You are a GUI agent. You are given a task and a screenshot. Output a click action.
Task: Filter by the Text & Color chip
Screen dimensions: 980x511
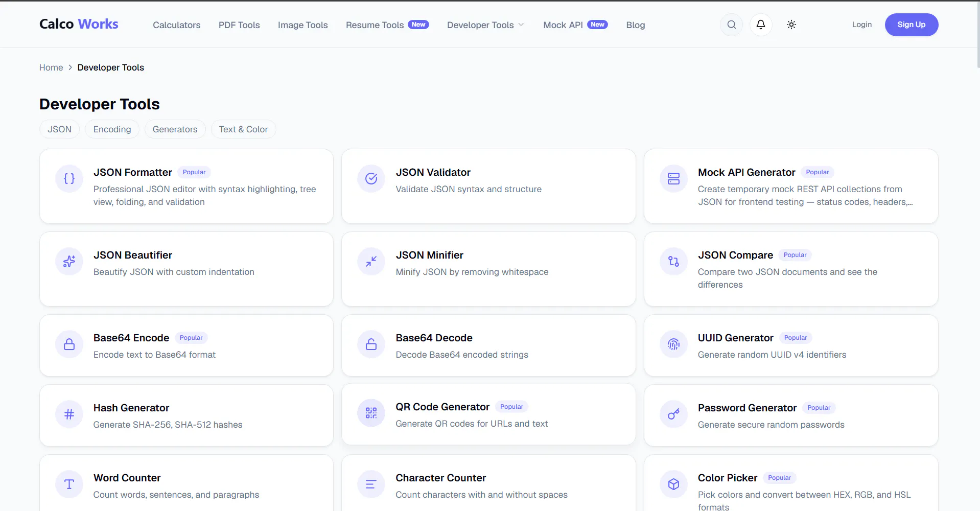(x=243, y=129)
